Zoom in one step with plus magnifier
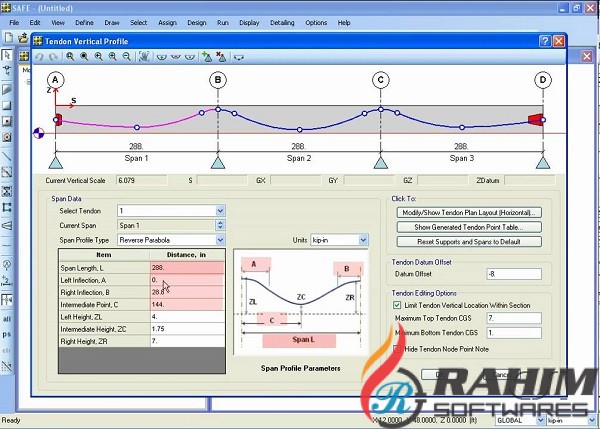Viewport: 600px width, 429px height. click(x=112, y=57)
